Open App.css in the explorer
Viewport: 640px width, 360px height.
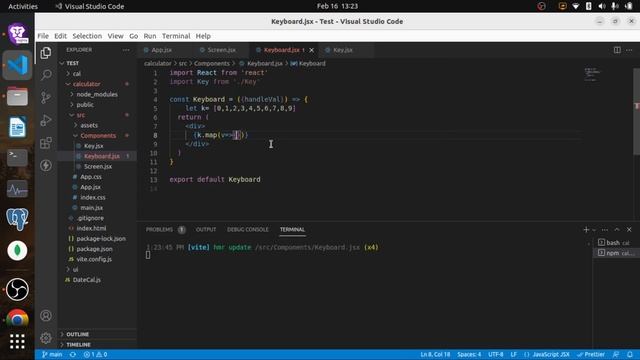tap(97, 177)
